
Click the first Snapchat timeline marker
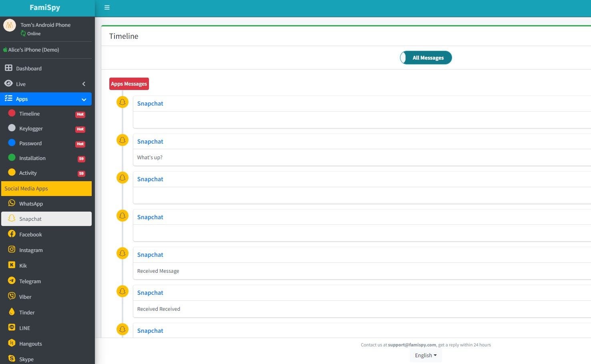[123, 102]
